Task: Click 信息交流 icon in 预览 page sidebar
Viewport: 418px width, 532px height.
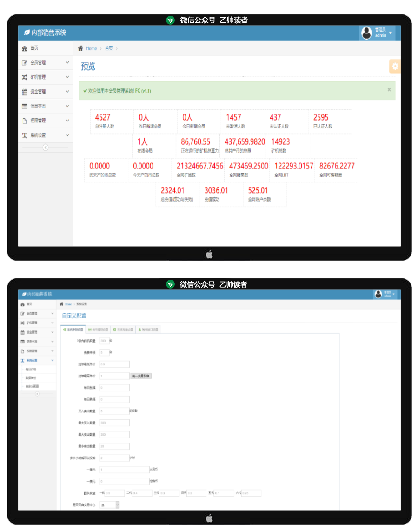Action: [25, 106]
